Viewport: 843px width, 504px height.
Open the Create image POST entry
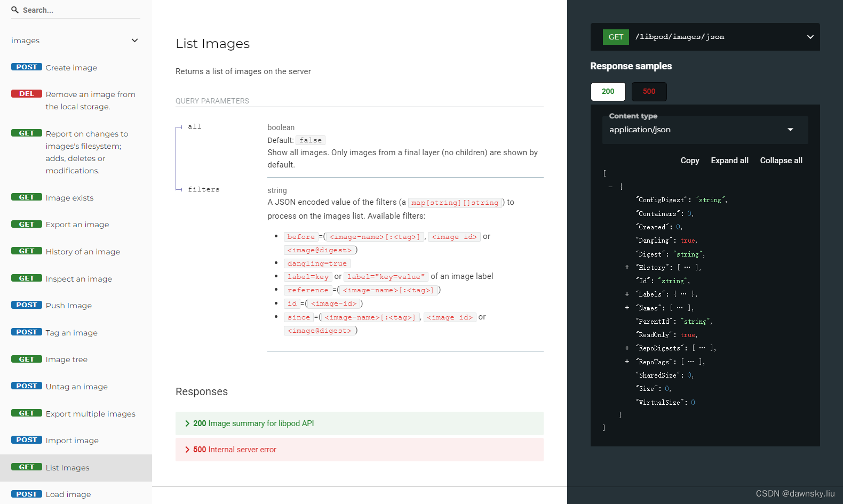click(76, 68)
